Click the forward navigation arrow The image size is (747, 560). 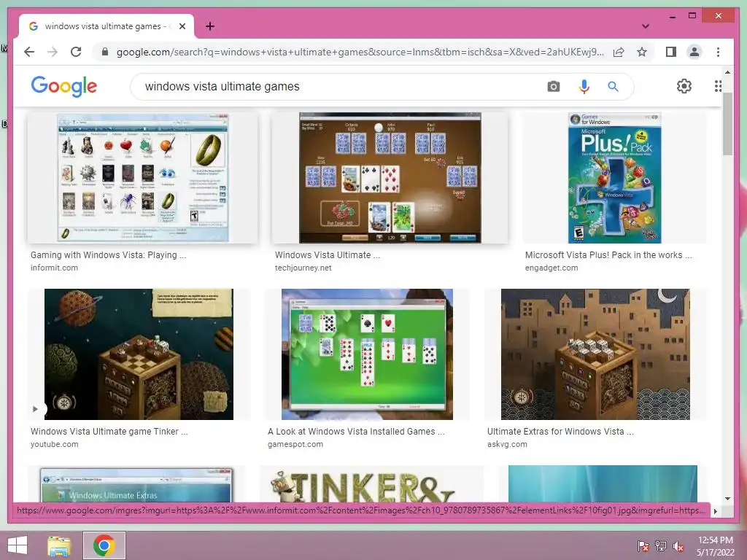click(x=53, y=52)
